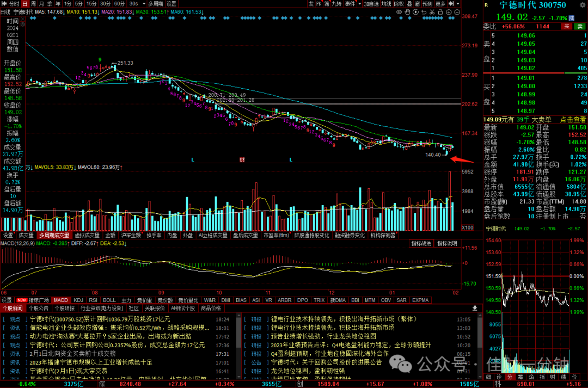588x388 pixels.
Task: Select 换手率 turnover sub-indicator tab
Action: (x=154, y=236)
